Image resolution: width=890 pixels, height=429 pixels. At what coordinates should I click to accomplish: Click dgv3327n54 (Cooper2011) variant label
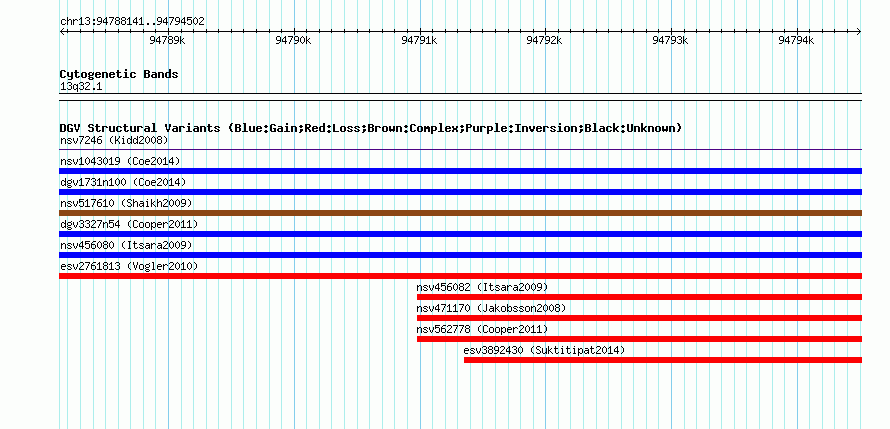[129, 224]
